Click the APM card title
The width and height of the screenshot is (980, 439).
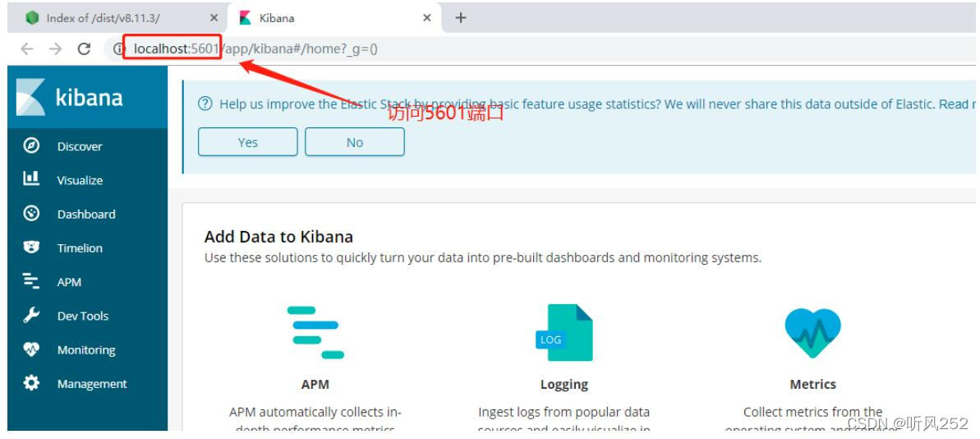click(x=315, y=384)
